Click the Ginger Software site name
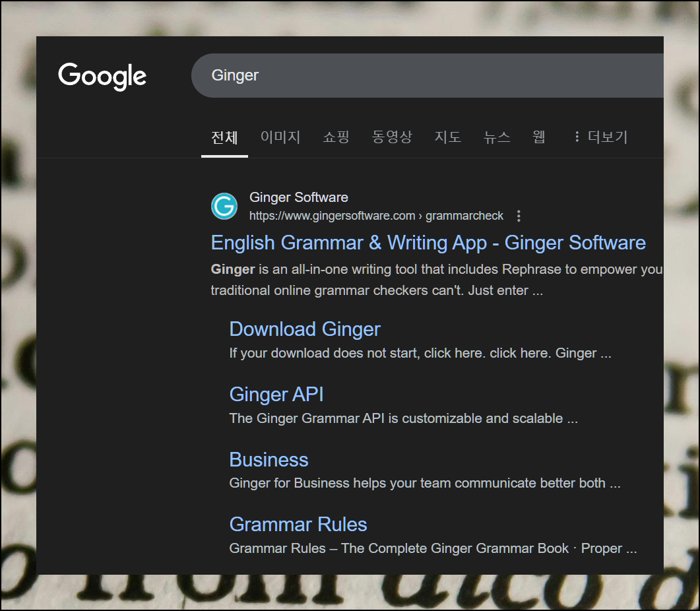The image size is (700, 611). pos(299,197)
